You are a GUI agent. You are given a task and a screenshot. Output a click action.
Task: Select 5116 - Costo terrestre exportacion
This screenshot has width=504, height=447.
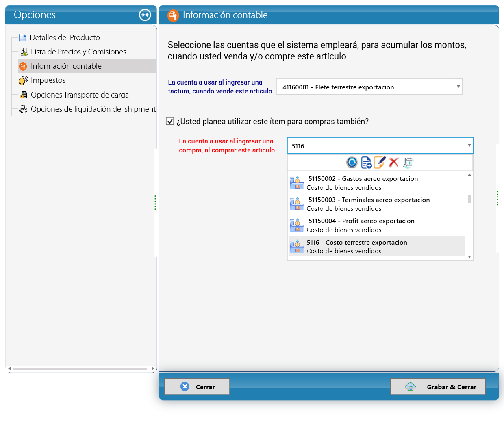pyautogui.click(x=377, y=246)
